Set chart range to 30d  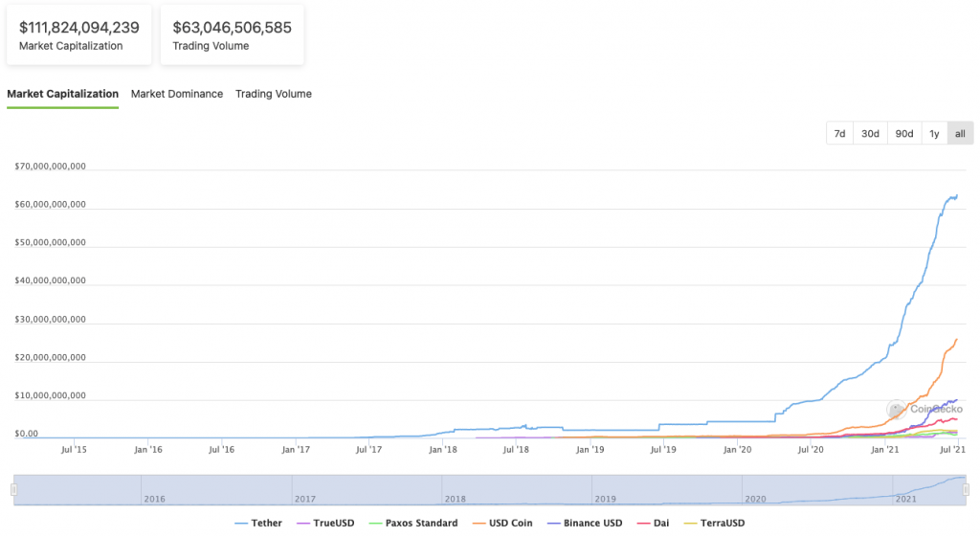coord(870,133)
